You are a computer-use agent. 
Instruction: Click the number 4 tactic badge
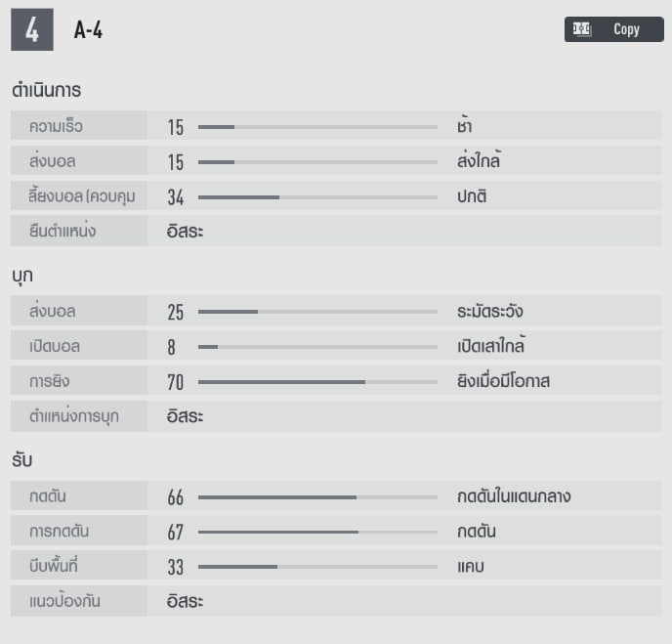point(32,31)
